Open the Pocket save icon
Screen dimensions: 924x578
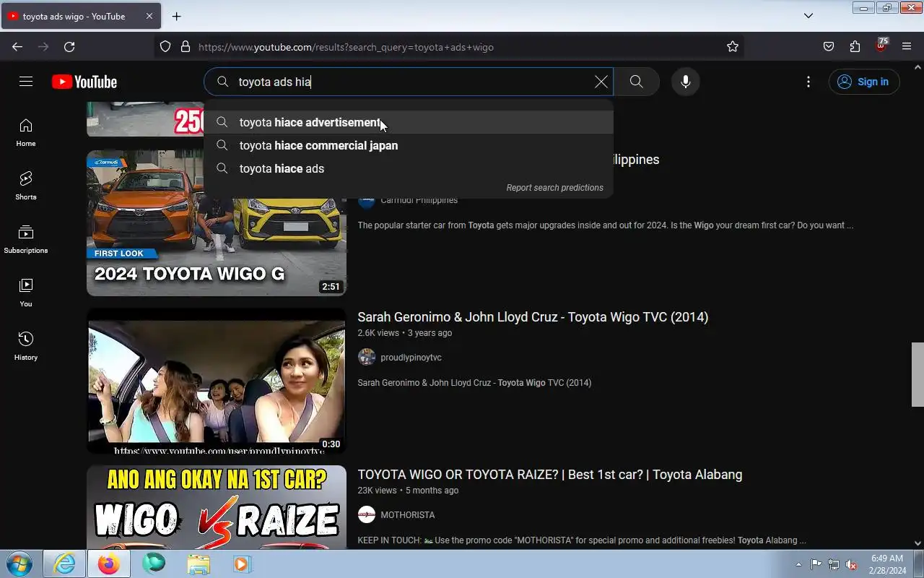pos(829,47)
